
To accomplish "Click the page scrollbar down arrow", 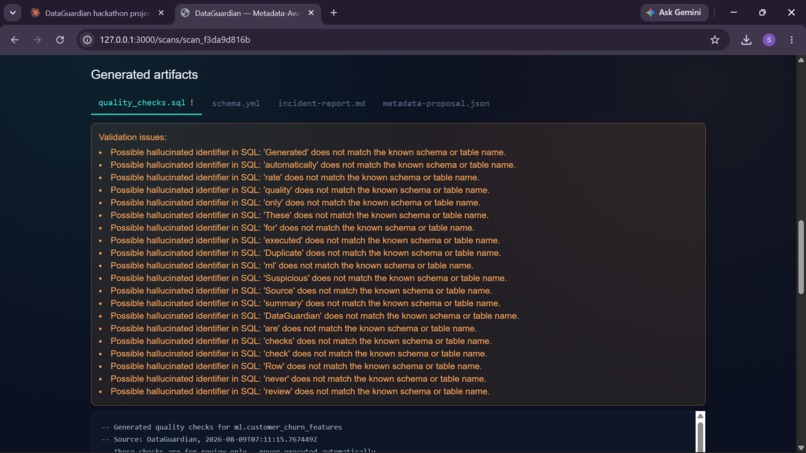I will pyautogui.click(x=801, y=448).
